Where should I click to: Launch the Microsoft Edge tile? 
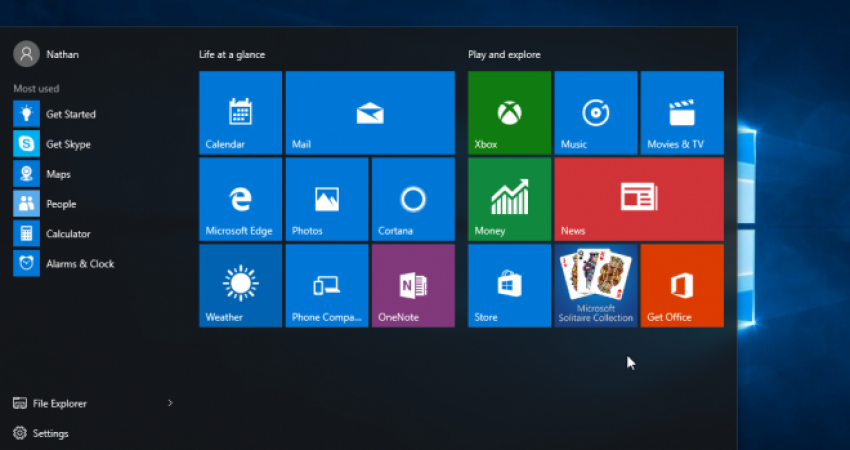241,199
